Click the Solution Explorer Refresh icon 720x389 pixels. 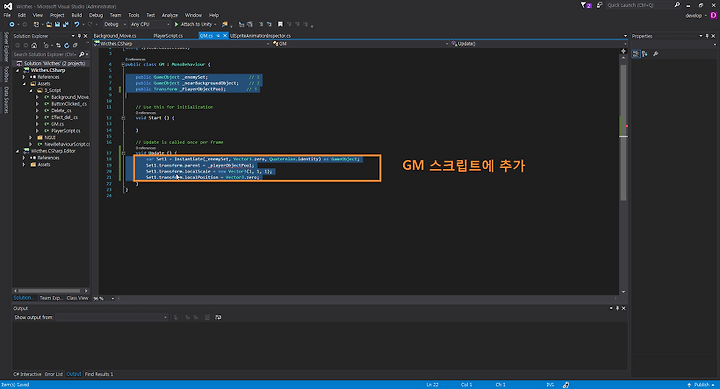[67, 45]
